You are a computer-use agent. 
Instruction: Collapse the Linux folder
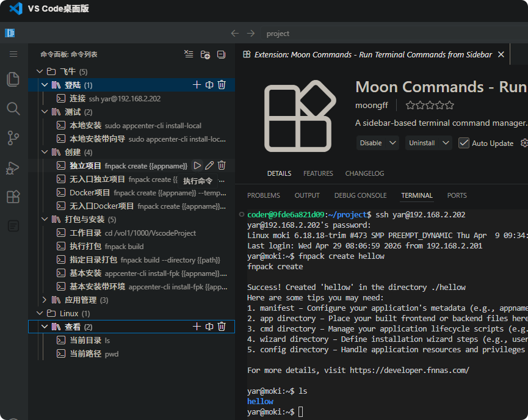40,313
